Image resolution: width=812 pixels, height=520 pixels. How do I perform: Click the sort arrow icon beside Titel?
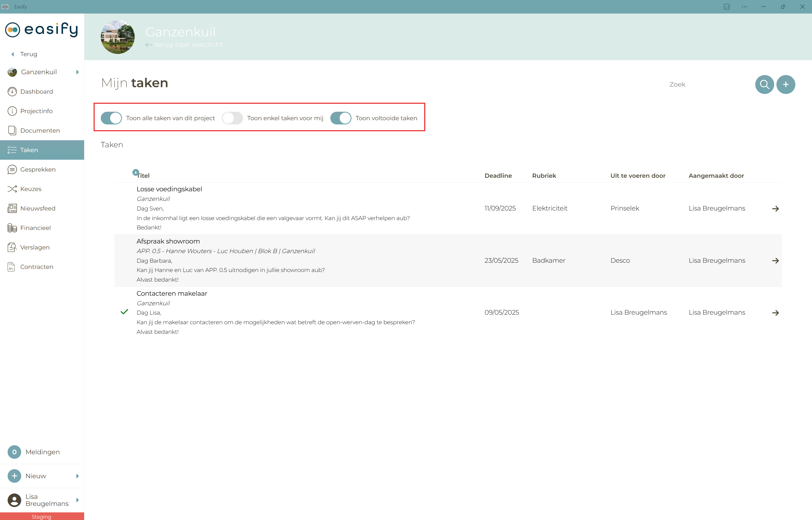coord(136,172)
